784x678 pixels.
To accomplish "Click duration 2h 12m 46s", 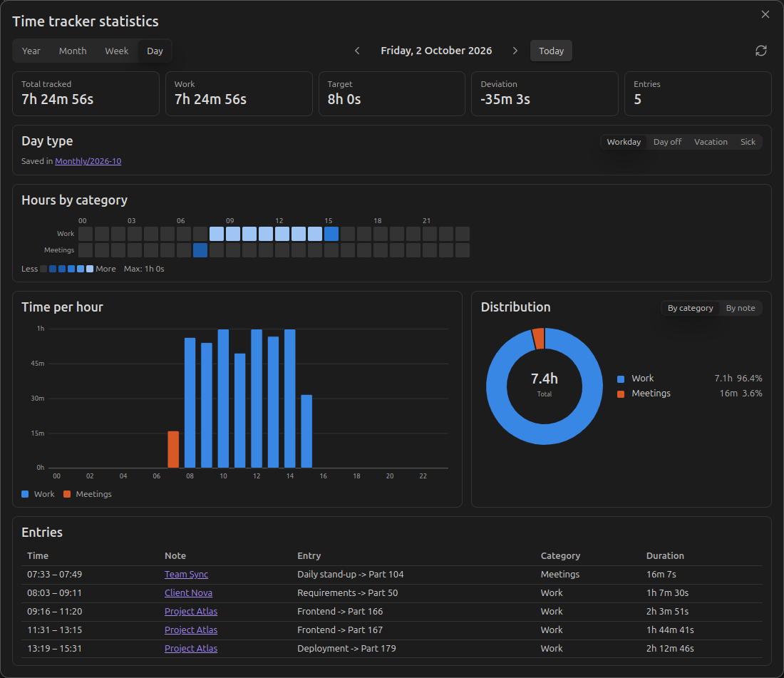I will 670,649.
